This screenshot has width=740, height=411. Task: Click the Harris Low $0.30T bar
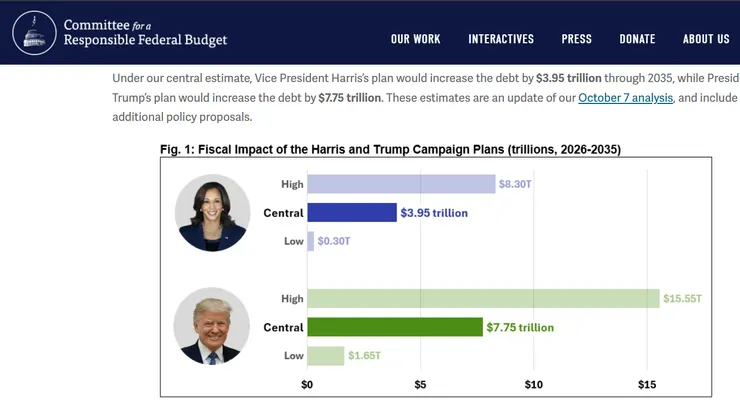click(x=311, y=241)
